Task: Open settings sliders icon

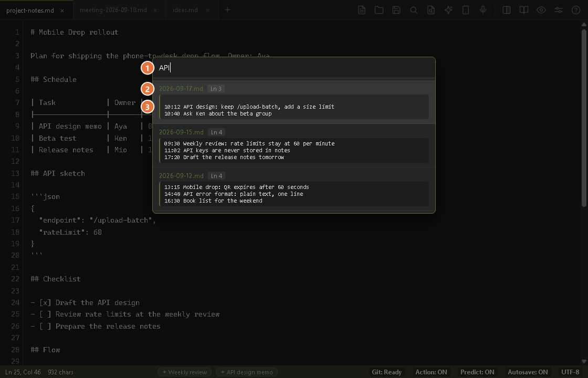Action: pyautogui.click(x=559, y=10)
